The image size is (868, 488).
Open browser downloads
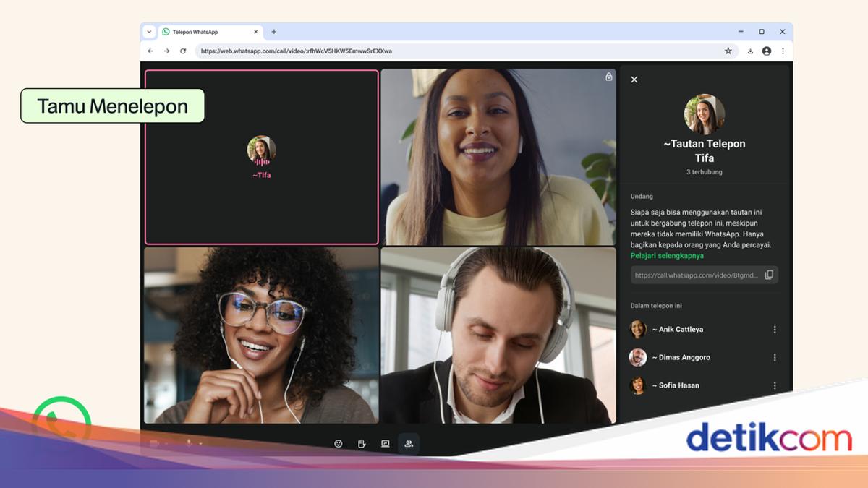click(x=750, y=51)
